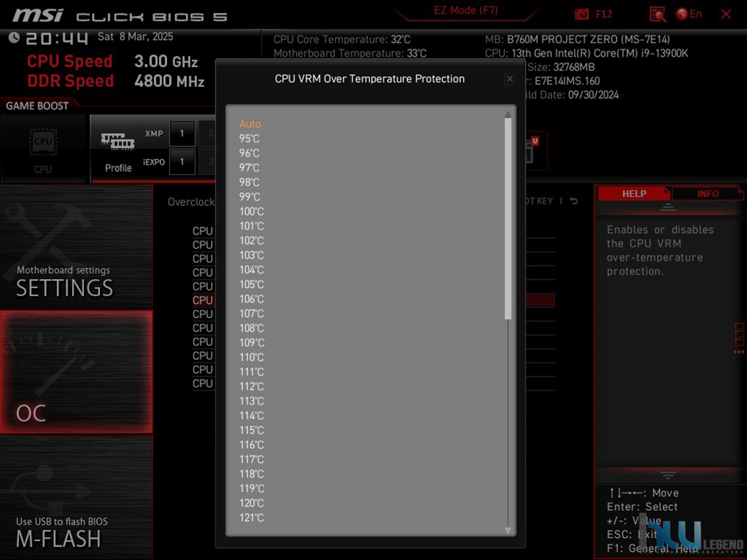Click the list scrollbar down arrow
The image size is (747, 560).
click(x=508, y=531)
